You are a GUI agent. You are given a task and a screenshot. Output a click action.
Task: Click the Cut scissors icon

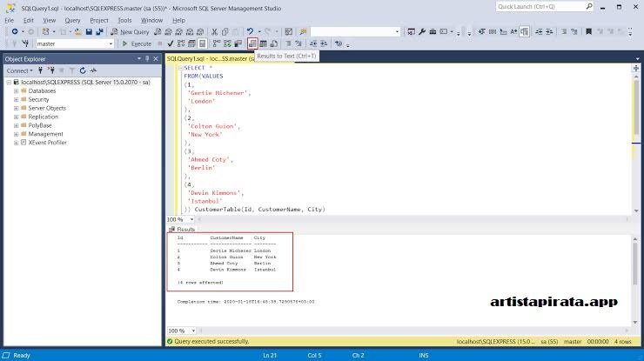point(214,31)
